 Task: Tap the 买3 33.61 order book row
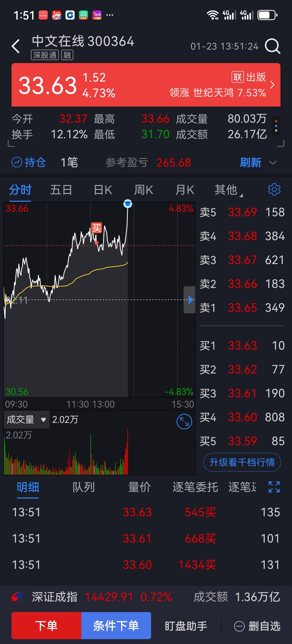[x=242, y=393]
